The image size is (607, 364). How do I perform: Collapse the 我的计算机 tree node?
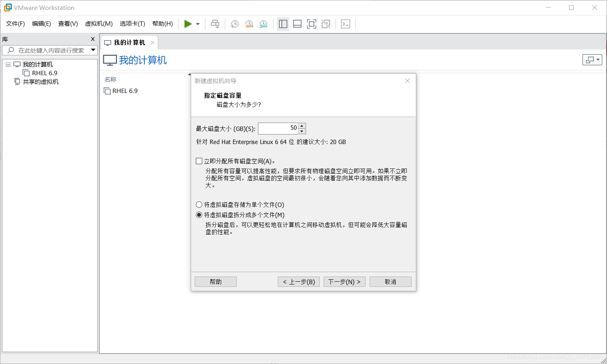tap(8, 64)
